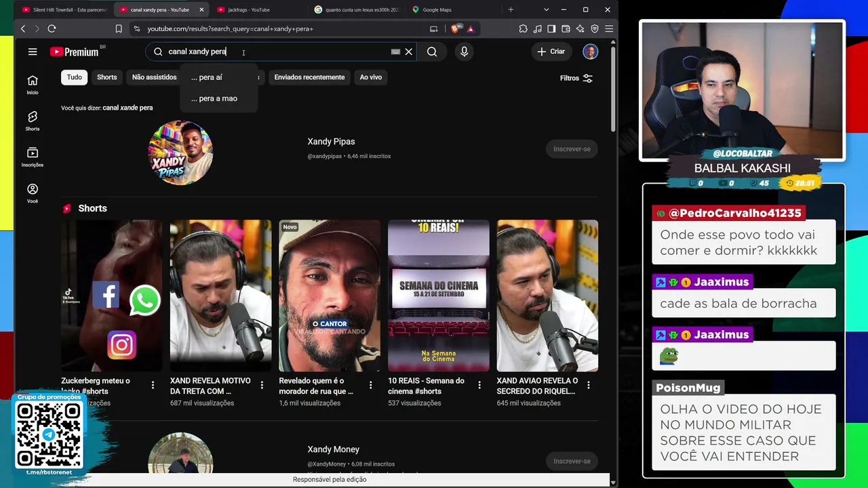868x488 pixels.
Task: Open the Xandy Pipas channel avatar
Action: 180,152
